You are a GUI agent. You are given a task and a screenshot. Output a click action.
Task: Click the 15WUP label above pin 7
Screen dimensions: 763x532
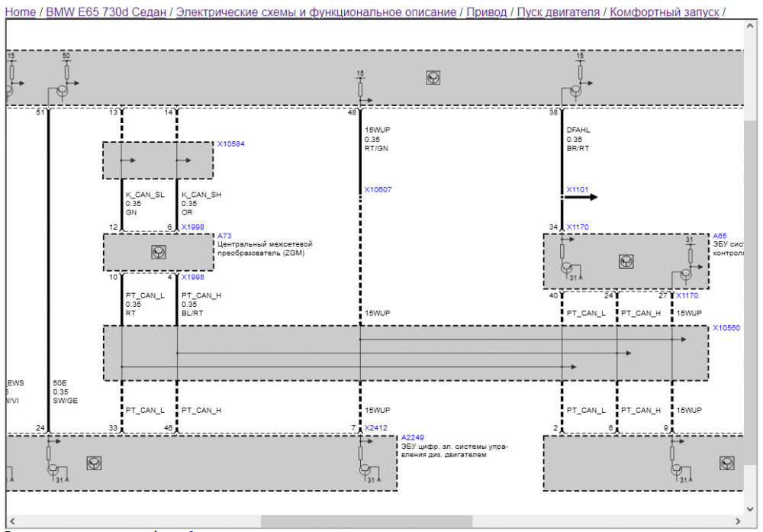(378, 411)
